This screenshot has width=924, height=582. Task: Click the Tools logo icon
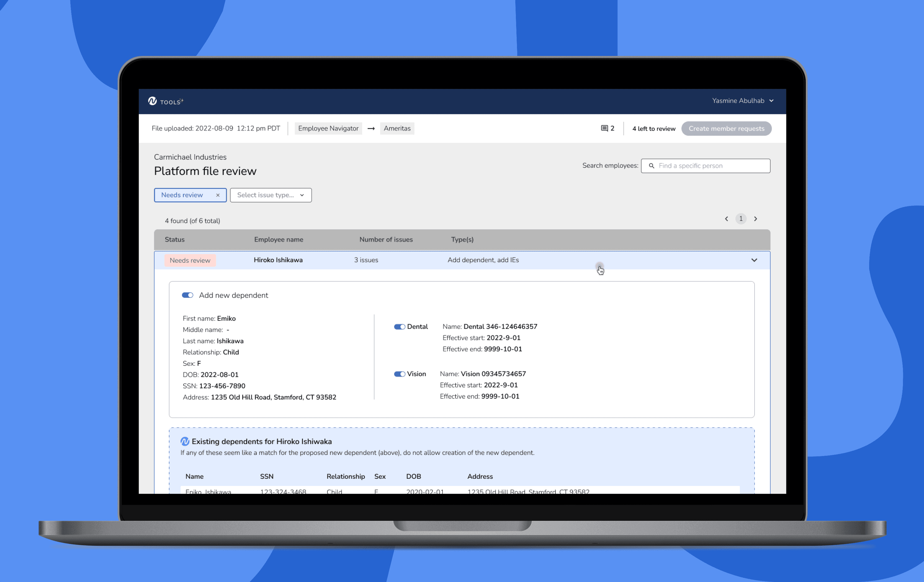[152, 101]
